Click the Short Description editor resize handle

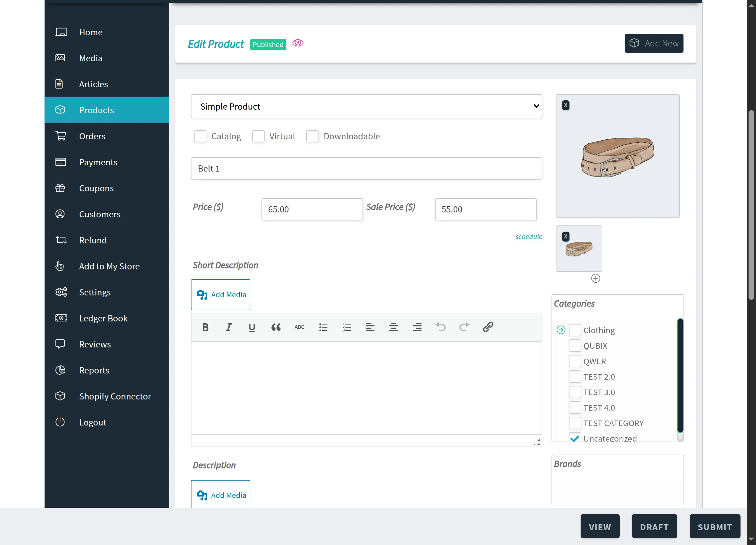click(x=537, y=442)
